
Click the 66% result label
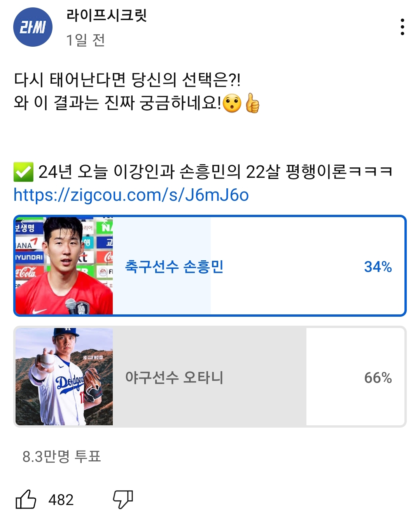coord(378,377)
